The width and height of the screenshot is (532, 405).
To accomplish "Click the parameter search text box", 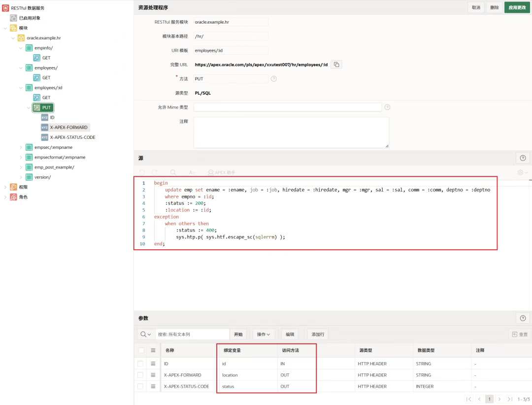I will (x=193, y=335).
